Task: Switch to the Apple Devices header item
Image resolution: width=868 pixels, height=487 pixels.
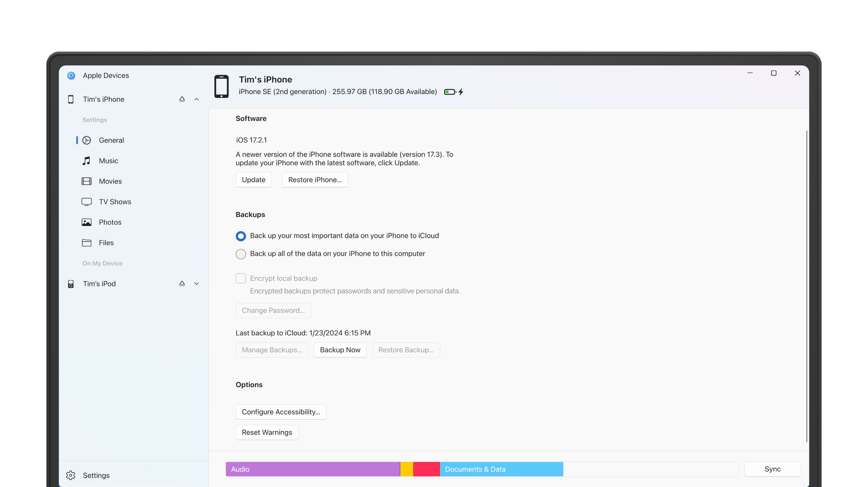Action: [106, 75]
